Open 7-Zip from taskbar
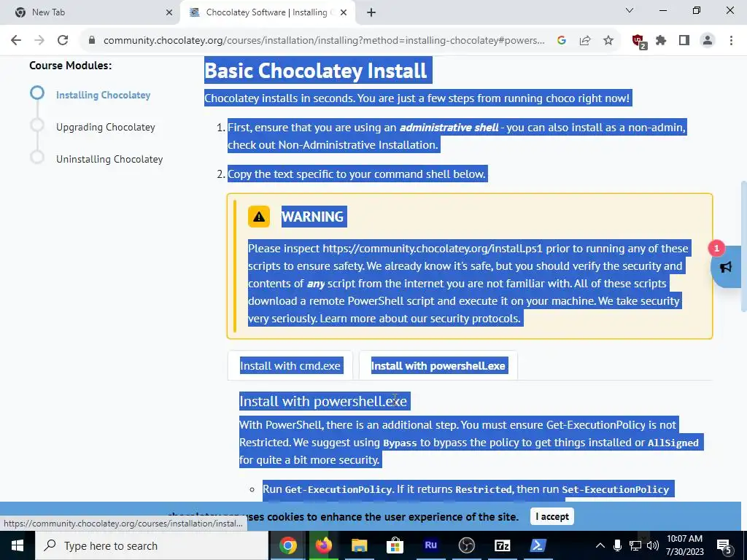747x560 pixels. 502,545
